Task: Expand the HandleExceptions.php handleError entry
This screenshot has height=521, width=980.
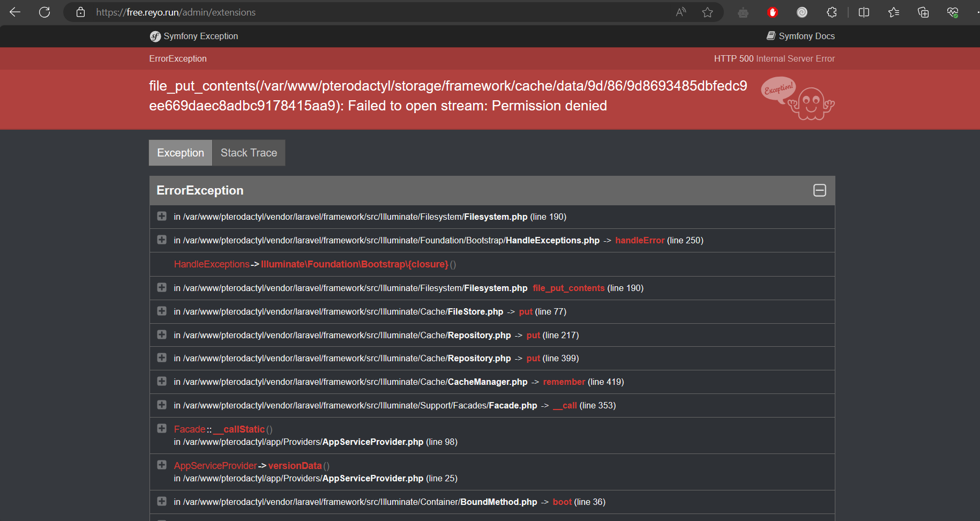Action: (161, 240)
